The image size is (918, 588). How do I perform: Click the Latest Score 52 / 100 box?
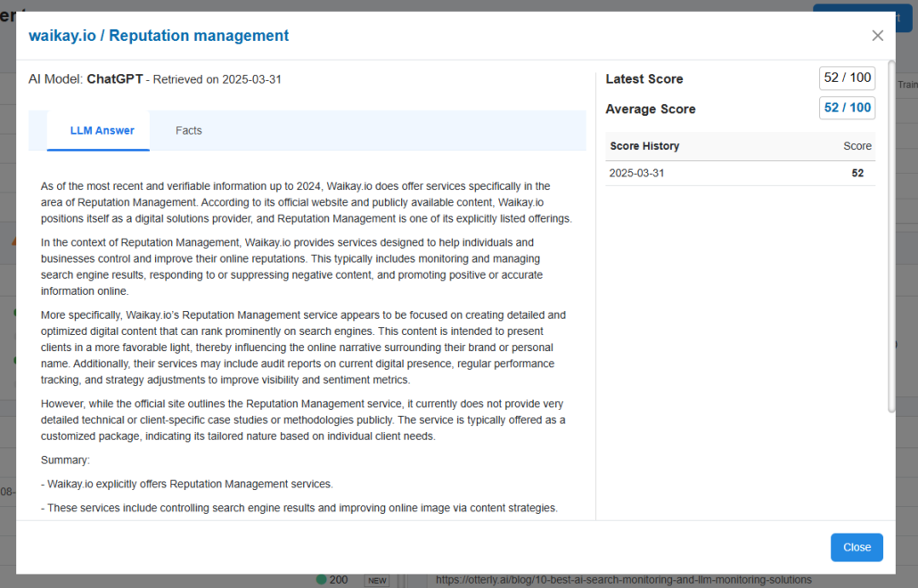848,78
